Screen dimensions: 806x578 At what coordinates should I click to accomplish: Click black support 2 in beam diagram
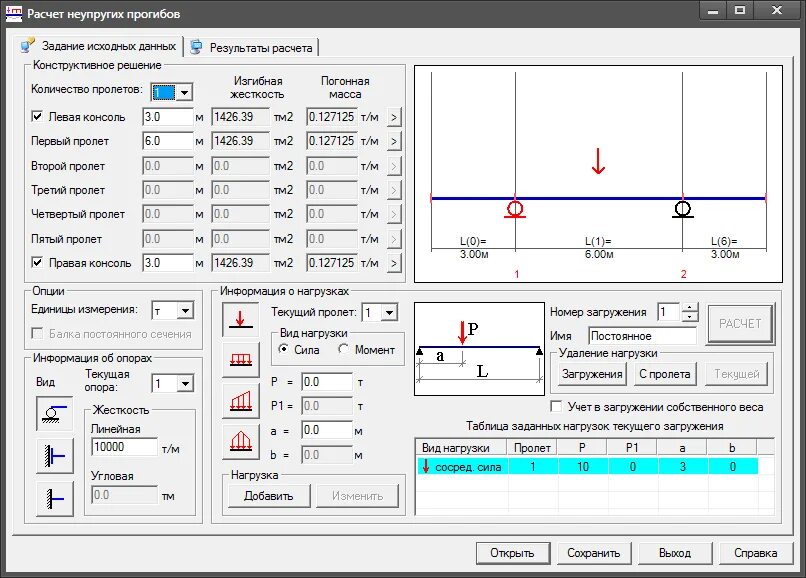[683, 209]
